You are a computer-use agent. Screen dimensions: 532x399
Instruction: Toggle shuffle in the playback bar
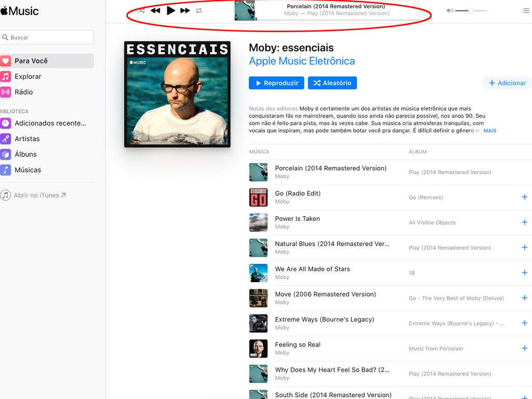(141, 11)
